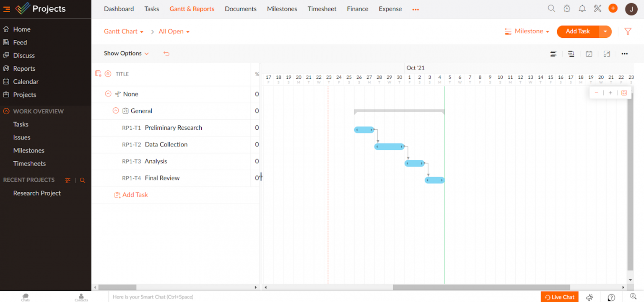Open the calendar date navigation icon
Viewport: 644px width, 302px height.
point(589,54)
